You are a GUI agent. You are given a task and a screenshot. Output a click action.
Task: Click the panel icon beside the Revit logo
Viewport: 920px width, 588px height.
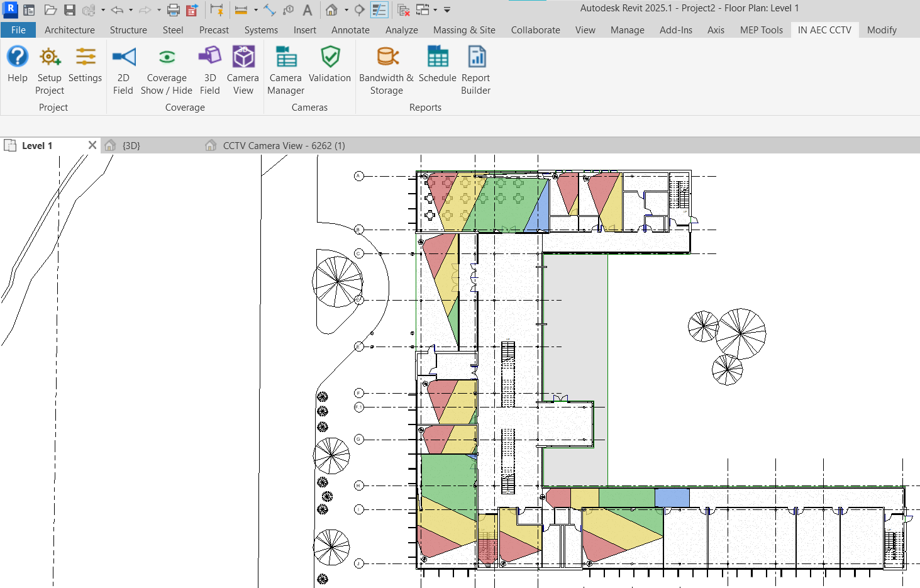click(x=29, y=10)
